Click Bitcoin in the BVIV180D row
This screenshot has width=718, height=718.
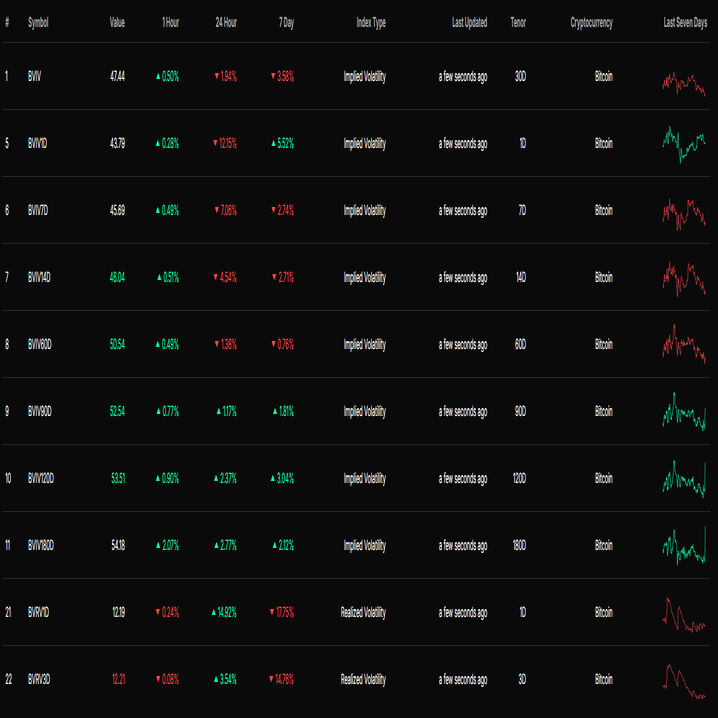[604, 545]
